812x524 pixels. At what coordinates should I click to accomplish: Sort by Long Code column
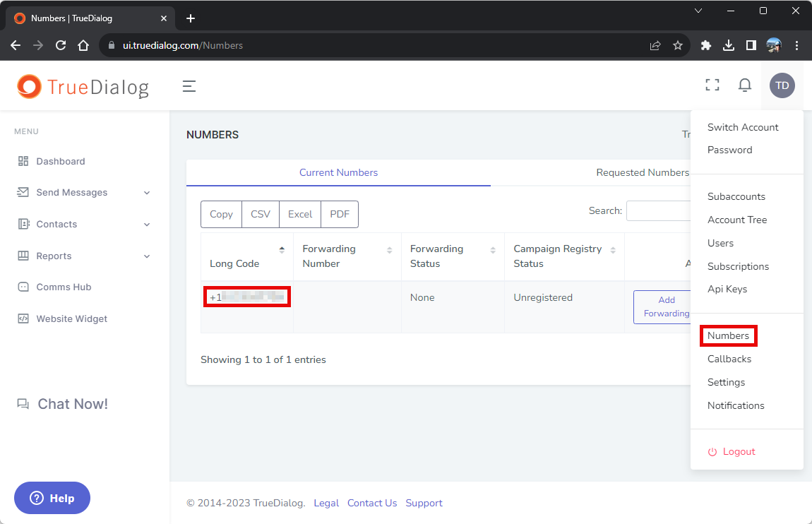[246, 256]
